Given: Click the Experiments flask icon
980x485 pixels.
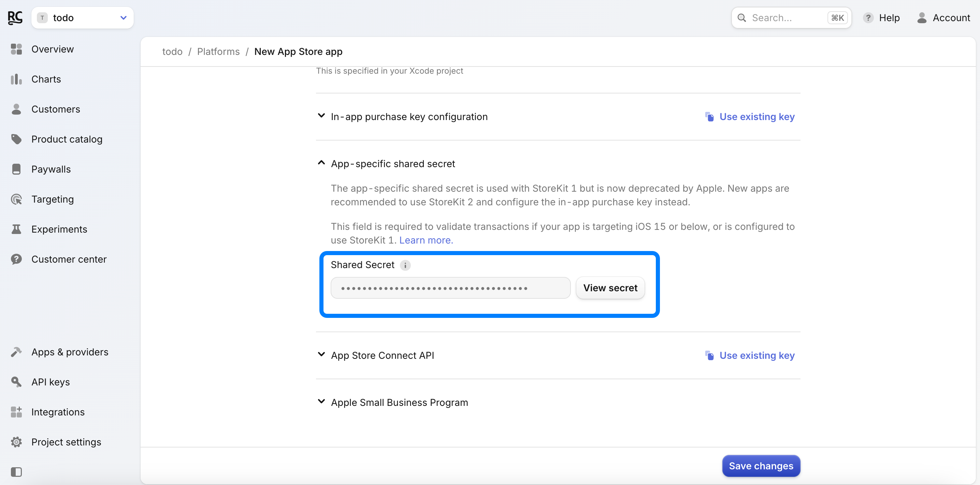Looking at the screenshot, I should point(16,230).
